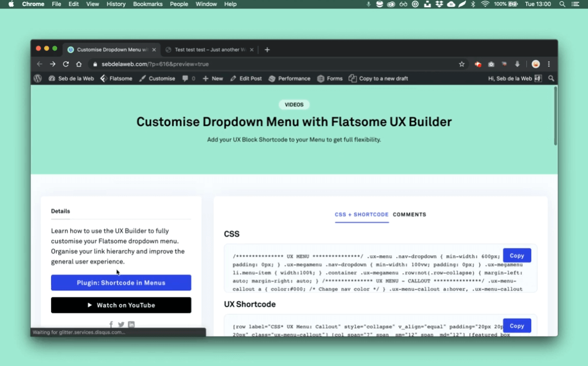Copy the CSS code block
This screenshot has width=588, height=366.
(x=517, y=256)
